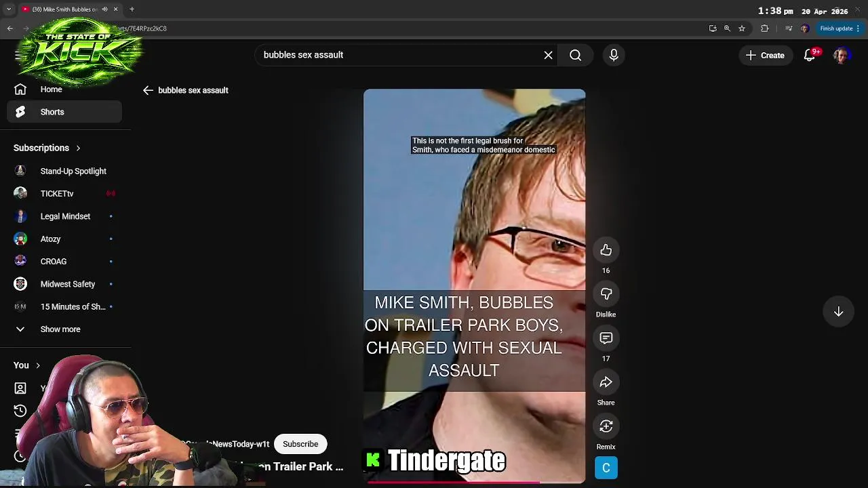Open Stand-Up Spotlight channel avatar
The height and width of the screenshot is (488, 868).
(20, 171)
